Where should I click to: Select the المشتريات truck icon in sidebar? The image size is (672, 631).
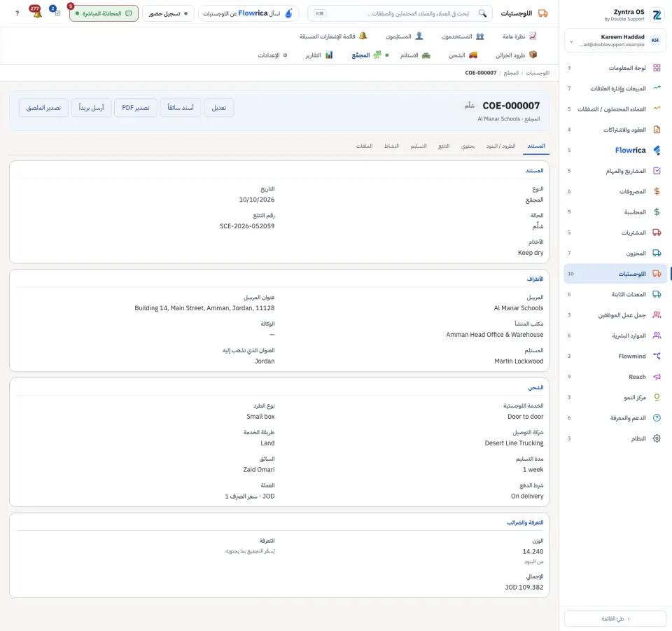click(657, 233)
